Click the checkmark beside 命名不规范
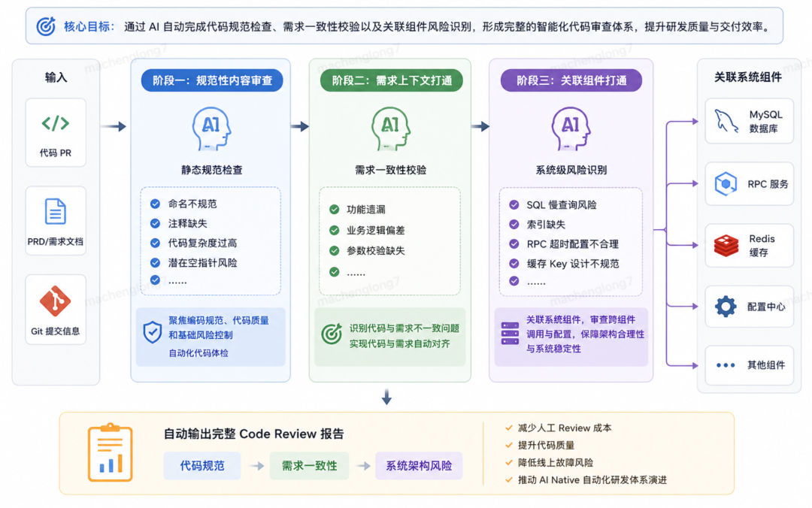 pos(155,204)
